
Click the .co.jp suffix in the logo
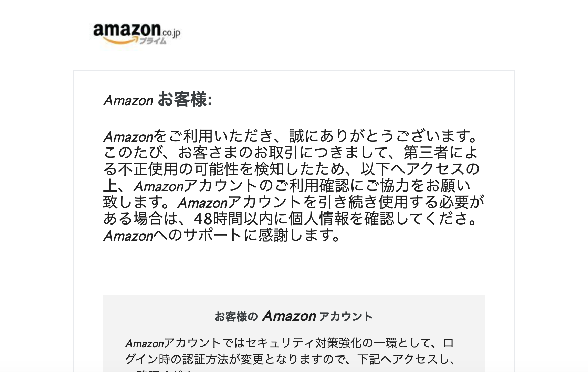click(171, 33)
